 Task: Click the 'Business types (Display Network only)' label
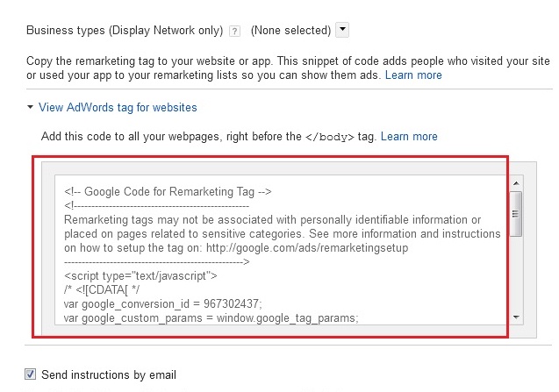point(125,31)
